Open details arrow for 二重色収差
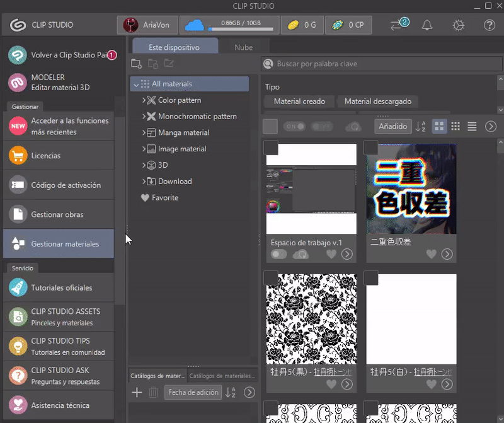Image resolution: width=504 pixels, height=423 pixels. coord(447,254)
